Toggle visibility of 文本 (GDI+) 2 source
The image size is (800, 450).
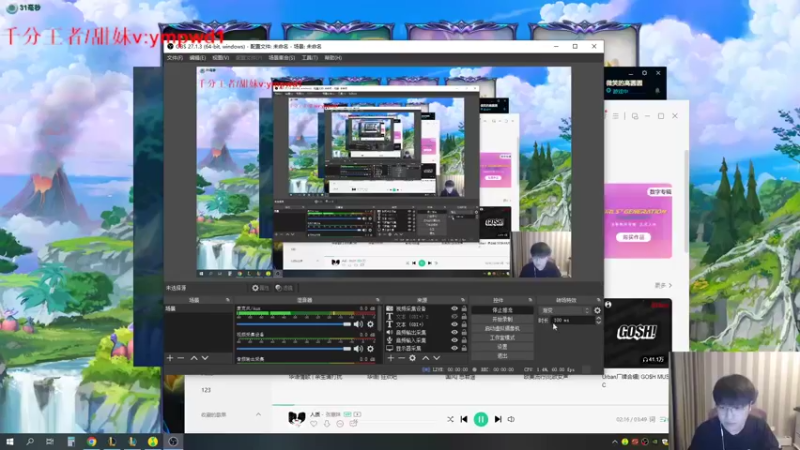pyautogui.click(x=454, y=316)
